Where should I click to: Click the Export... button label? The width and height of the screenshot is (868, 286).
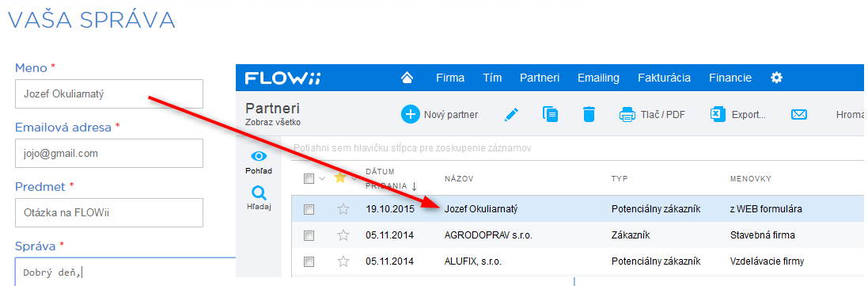pyautogui.click(x=749, y=116)
